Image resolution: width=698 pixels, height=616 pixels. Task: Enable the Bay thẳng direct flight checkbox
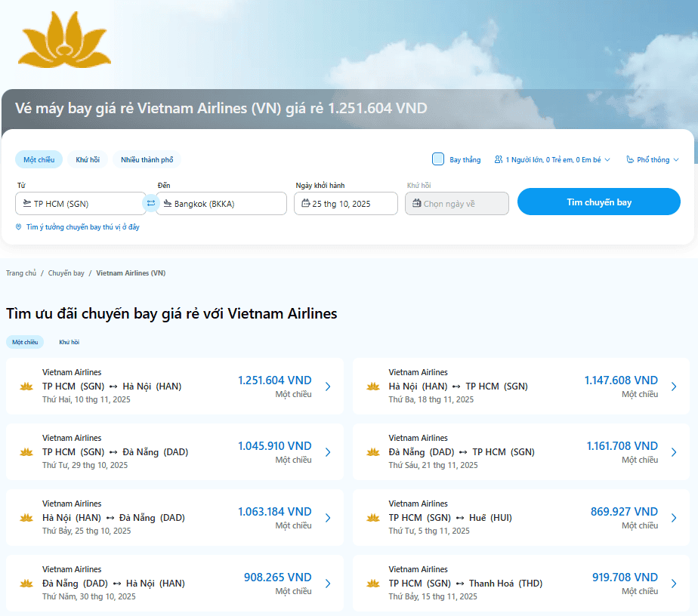point(438,159)
